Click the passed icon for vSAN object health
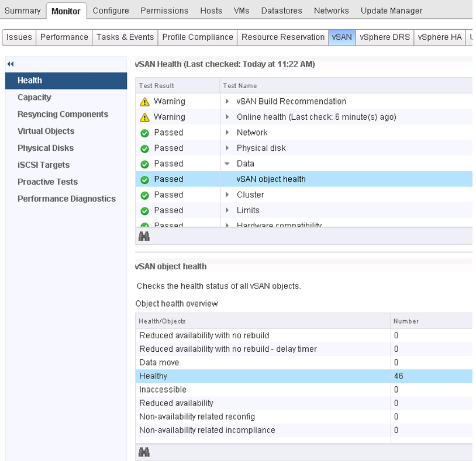The height and width of the screenshot is (461, 476). tap(145, 179)
